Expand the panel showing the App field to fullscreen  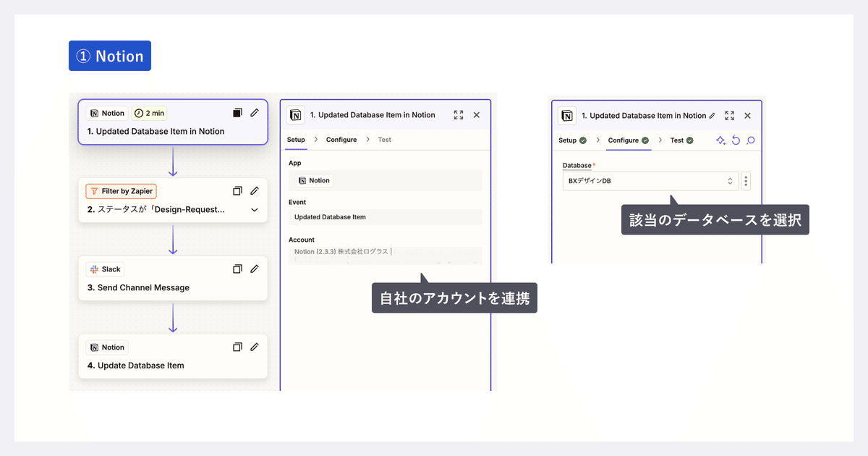click(459, 115)
